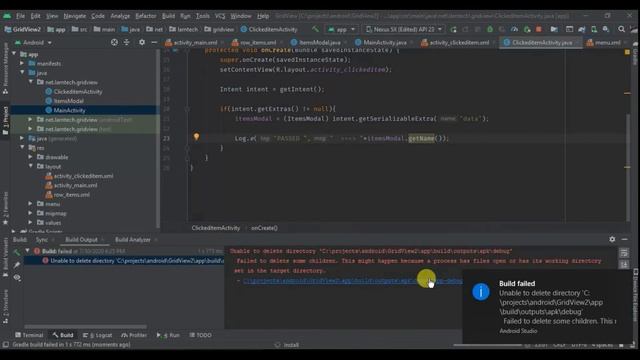The width and height of the screenshot is (640, 360).
Task: Click the locate target icon in Project panel
Action: 114,42
